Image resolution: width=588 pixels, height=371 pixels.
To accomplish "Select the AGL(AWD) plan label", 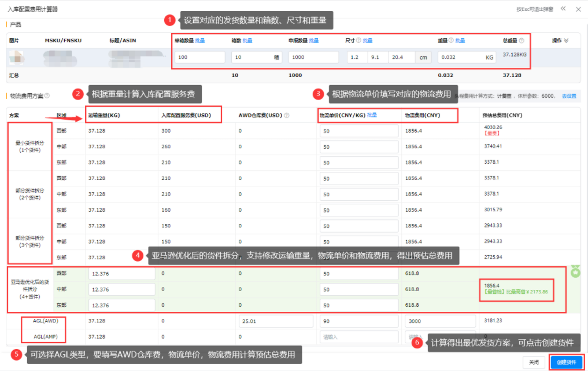I will click(45, 321).
